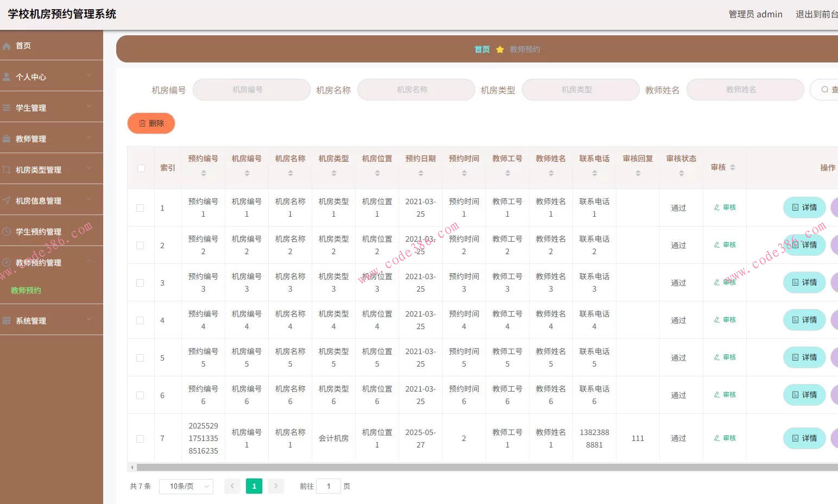Viewport: 838px width, 504px height.
Task: Select the checkbox for row 7
Action: (140, 439)
